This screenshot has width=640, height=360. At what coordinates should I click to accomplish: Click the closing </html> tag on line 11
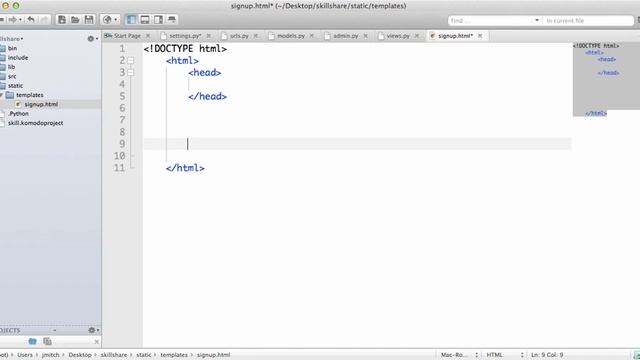point(185,168)
